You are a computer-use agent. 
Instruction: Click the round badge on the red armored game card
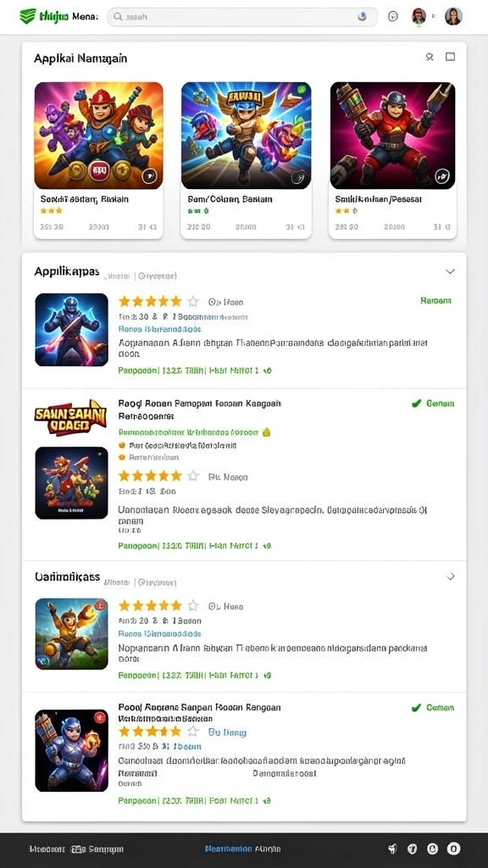point(441,176)
